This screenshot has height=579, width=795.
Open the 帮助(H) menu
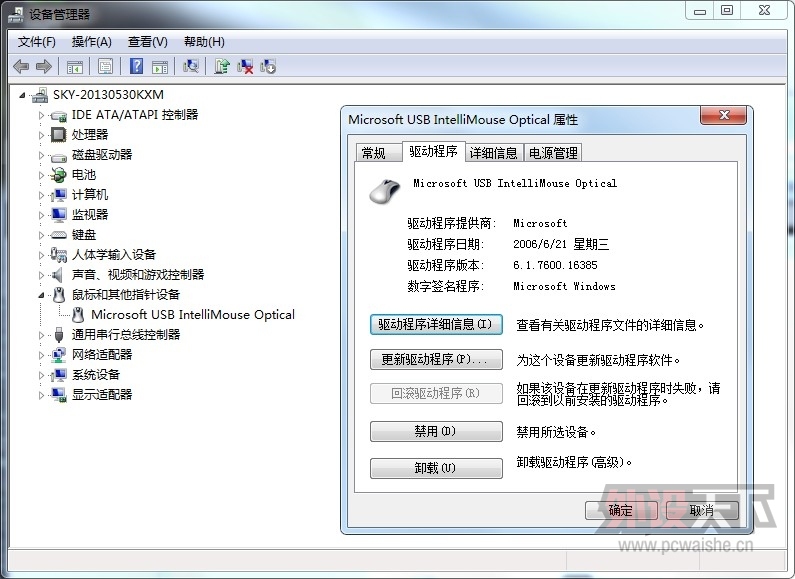(x=204, y=42)
